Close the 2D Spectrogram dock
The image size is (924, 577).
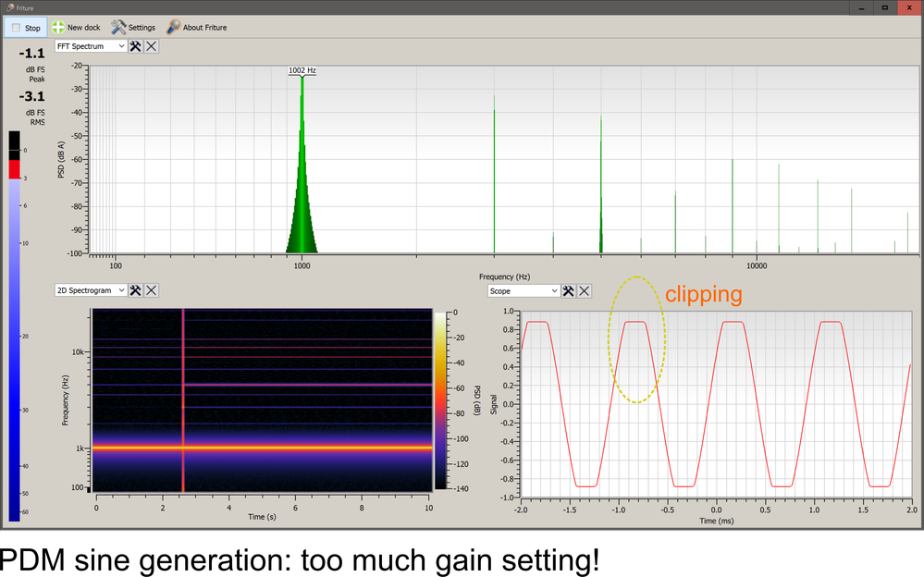pyautogui.click(x=152, y=290)
